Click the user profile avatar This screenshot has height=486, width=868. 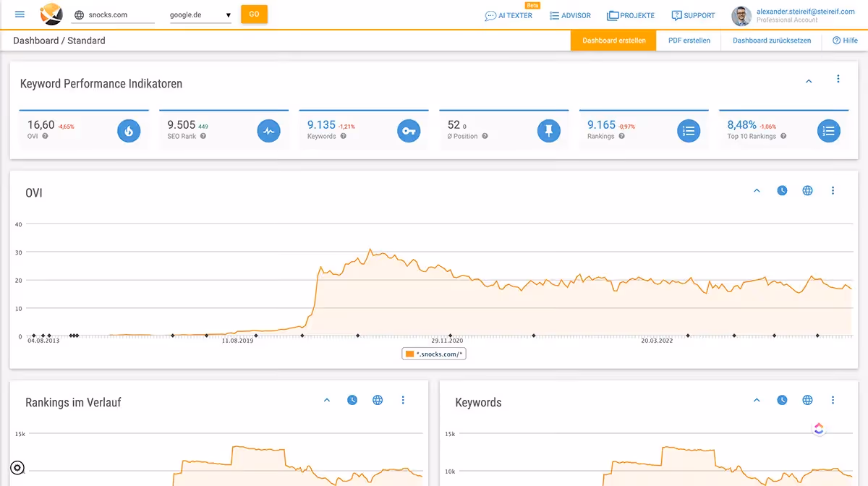coord(741,16)
